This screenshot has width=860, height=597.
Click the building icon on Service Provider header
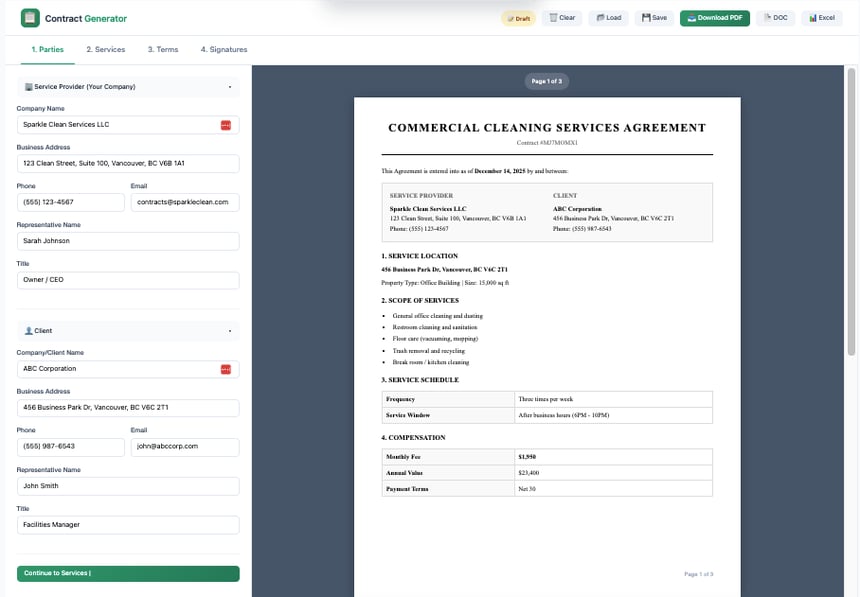tap(29, 87)
